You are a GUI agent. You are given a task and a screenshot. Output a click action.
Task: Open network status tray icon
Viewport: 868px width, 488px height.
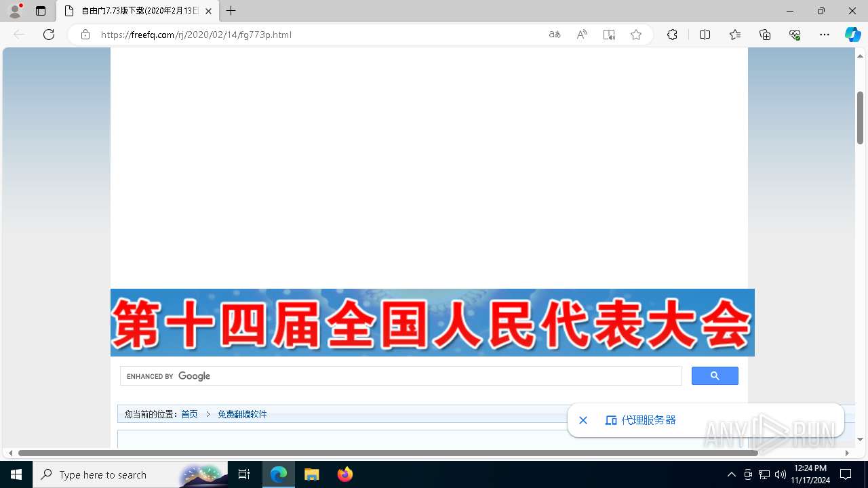pyautogui.click(x=764, y=474)
